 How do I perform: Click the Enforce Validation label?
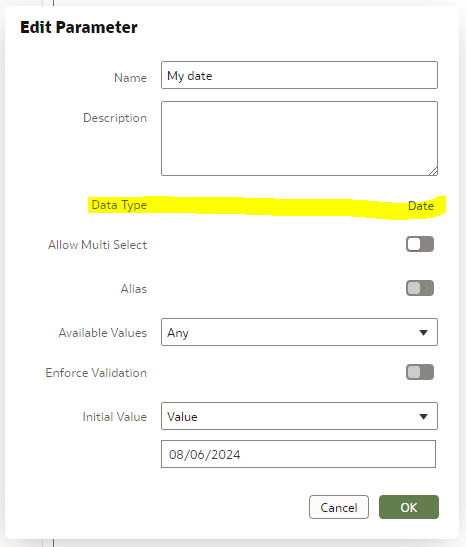coord(96,373)
